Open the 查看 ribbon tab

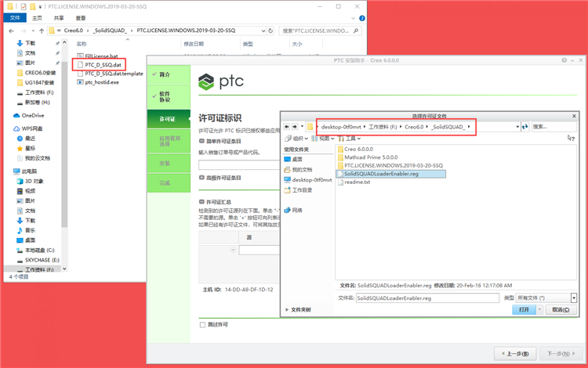tap(81, 18)
